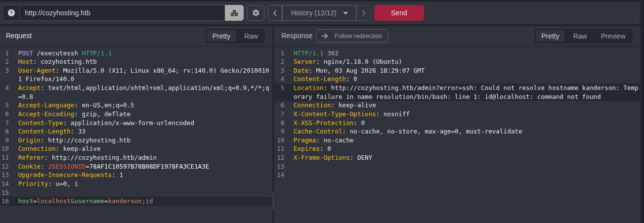644x223 pixels.
Task: Expand the History (12/12) dropdown
Action: click(319, 13)
